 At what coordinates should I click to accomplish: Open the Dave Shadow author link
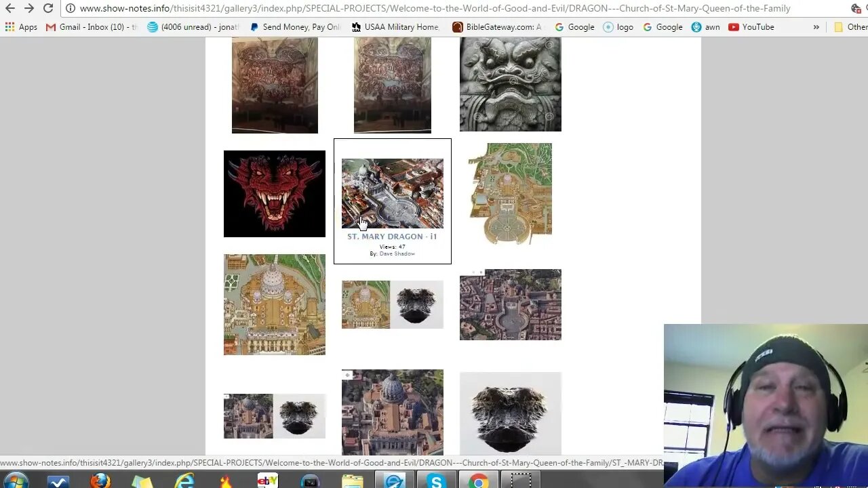tap(397, 253)
